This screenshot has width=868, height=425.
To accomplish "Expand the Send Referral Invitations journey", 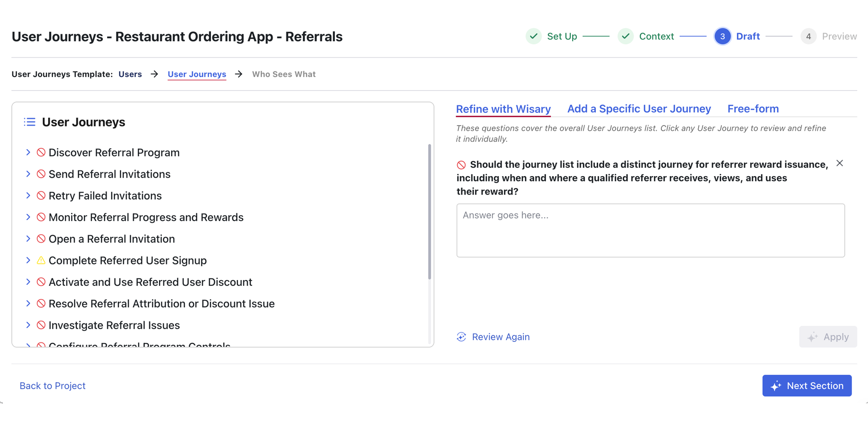I will tap(28, 174).
